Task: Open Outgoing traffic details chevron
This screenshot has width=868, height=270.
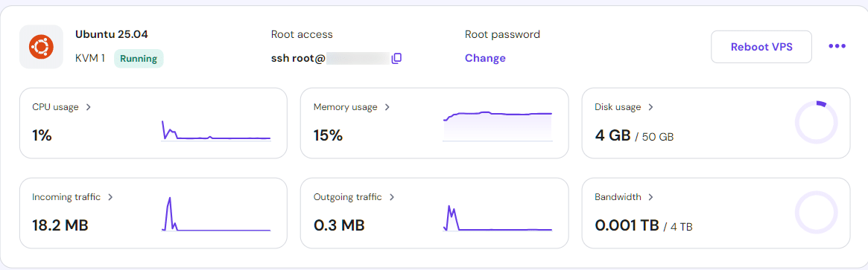Action: tap(391, 197)
